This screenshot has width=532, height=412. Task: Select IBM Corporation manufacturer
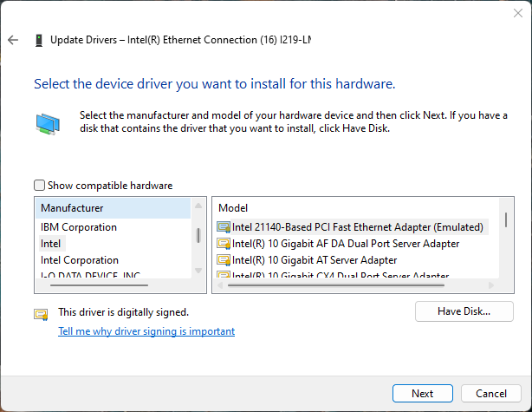[x=79, y=227]
